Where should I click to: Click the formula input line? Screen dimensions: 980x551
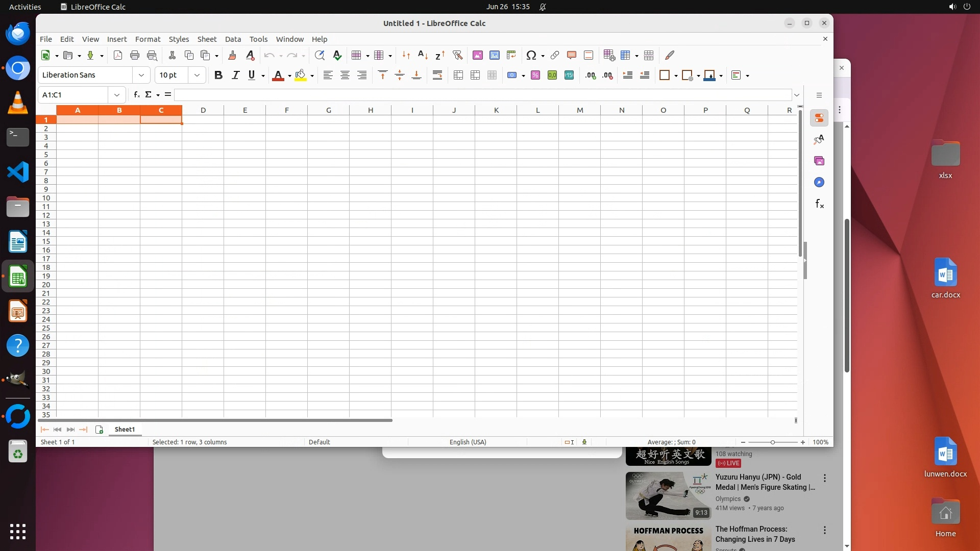(482, 95)
